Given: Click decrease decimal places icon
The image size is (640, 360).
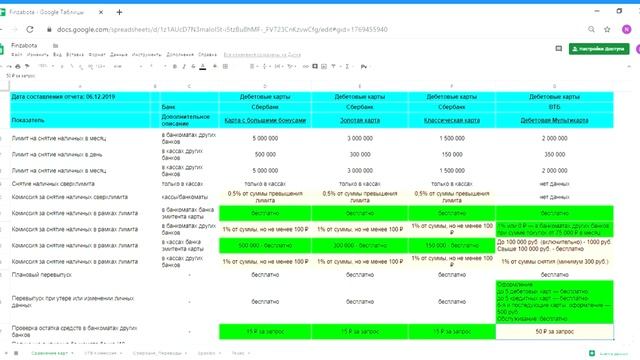Looking at the screenshot, I should (x=81, y=67).
